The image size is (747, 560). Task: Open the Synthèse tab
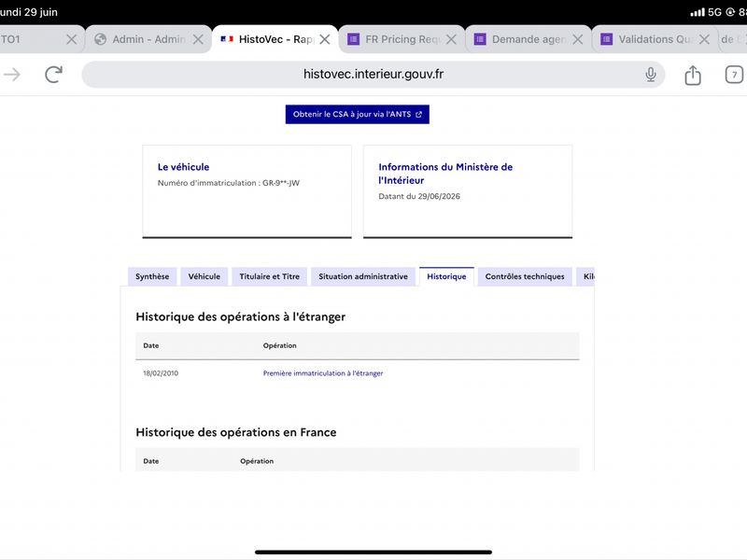pos(152,276)
